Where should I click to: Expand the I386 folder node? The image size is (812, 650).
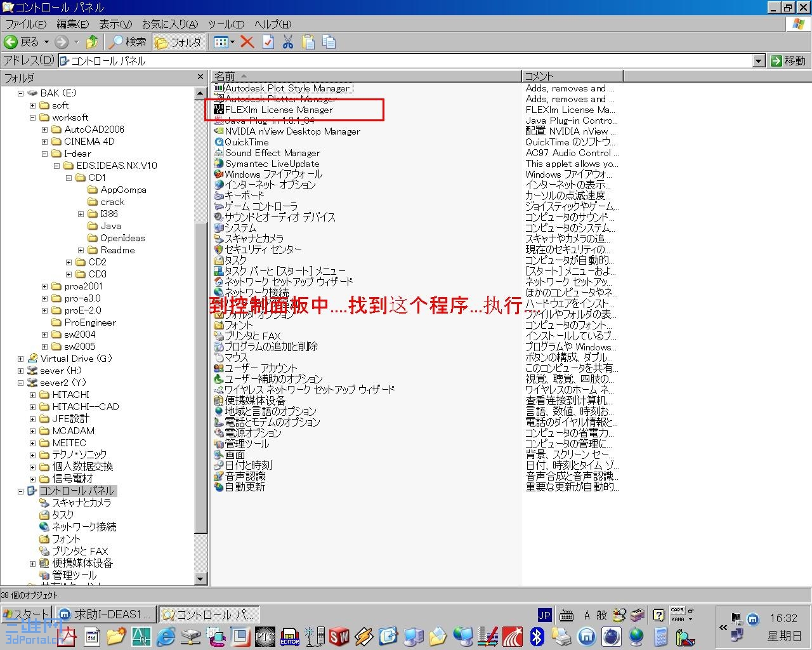(x=81, y=214)
